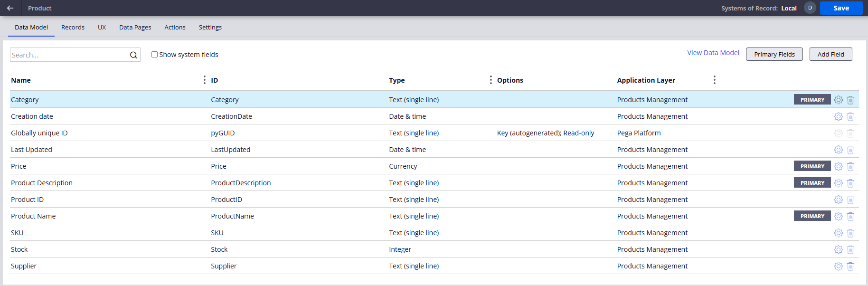Open settings gear for Category field

[838, 100]
